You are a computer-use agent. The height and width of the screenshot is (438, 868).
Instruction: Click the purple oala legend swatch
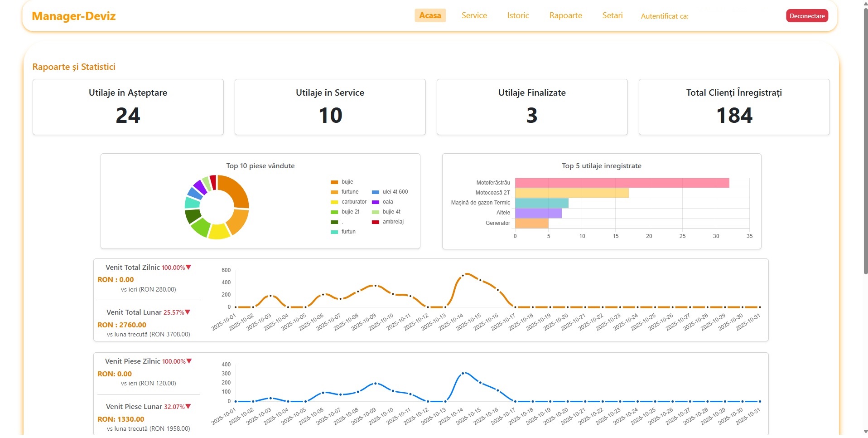coord(376,202)
